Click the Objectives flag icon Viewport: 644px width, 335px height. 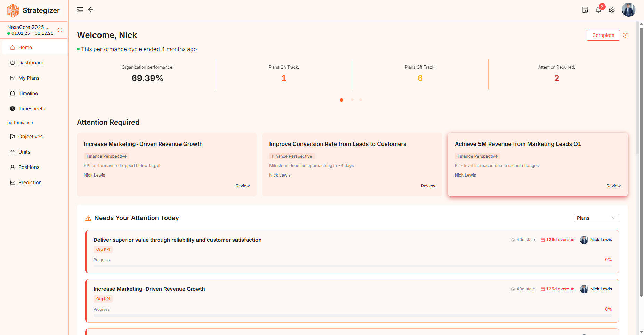(13, 137)
